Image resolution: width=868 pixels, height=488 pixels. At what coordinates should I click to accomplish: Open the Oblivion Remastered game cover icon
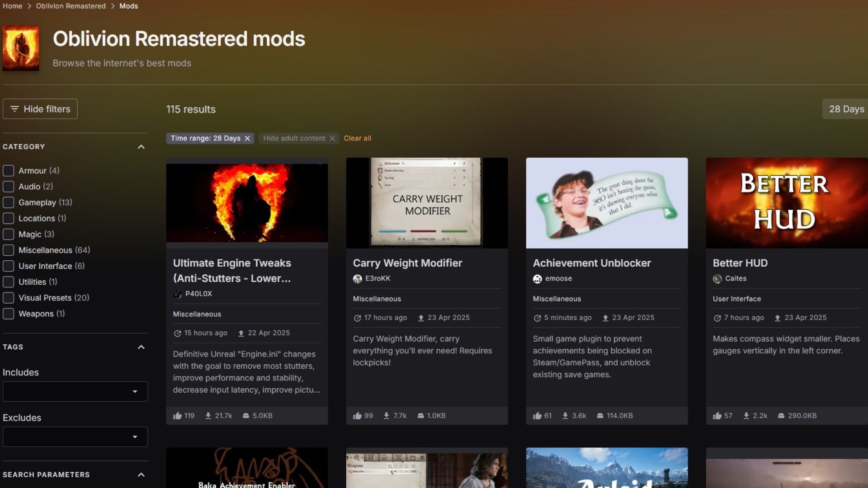click(21, 48)
